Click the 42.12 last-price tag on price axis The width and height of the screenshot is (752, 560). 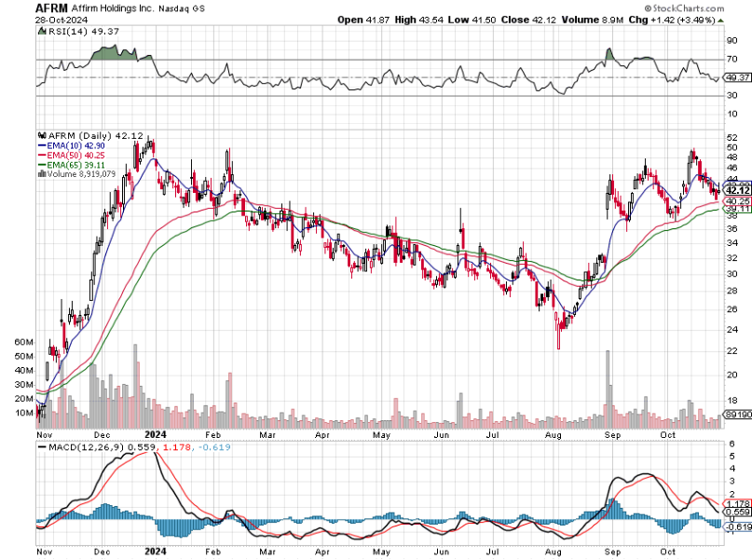click(738, 190)
